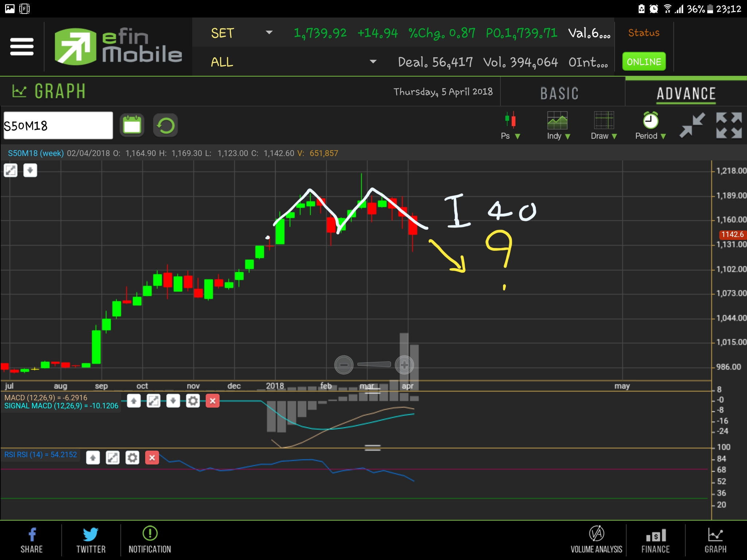Toggle the ONLINE status button

[x=644, y=62]
